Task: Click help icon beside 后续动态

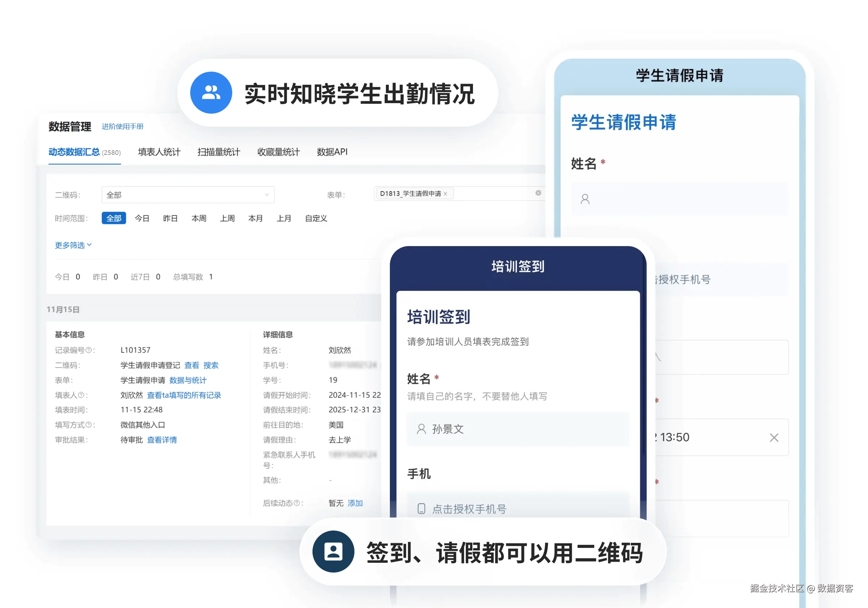Action: point(297,503)
